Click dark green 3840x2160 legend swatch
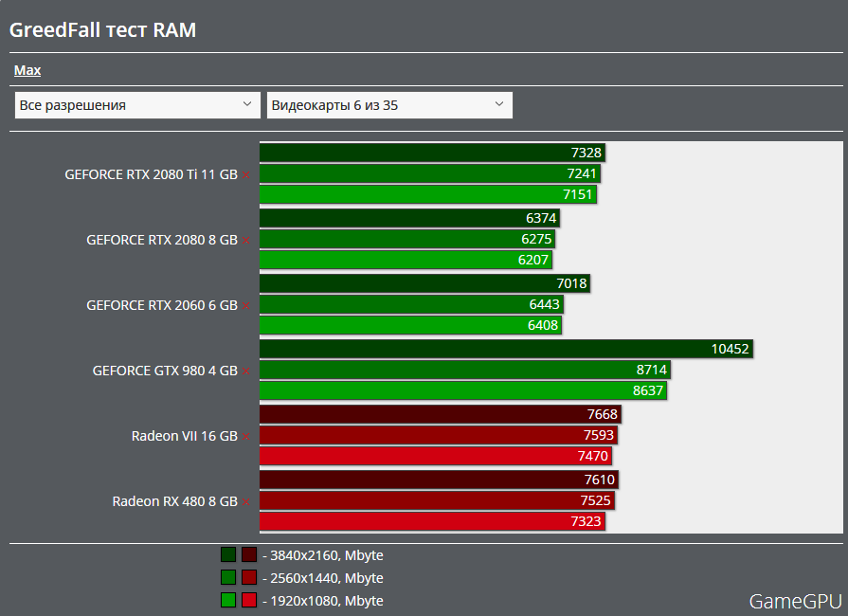Image resolution: width=848 pixels, height=616 pixels. (228, 555)
